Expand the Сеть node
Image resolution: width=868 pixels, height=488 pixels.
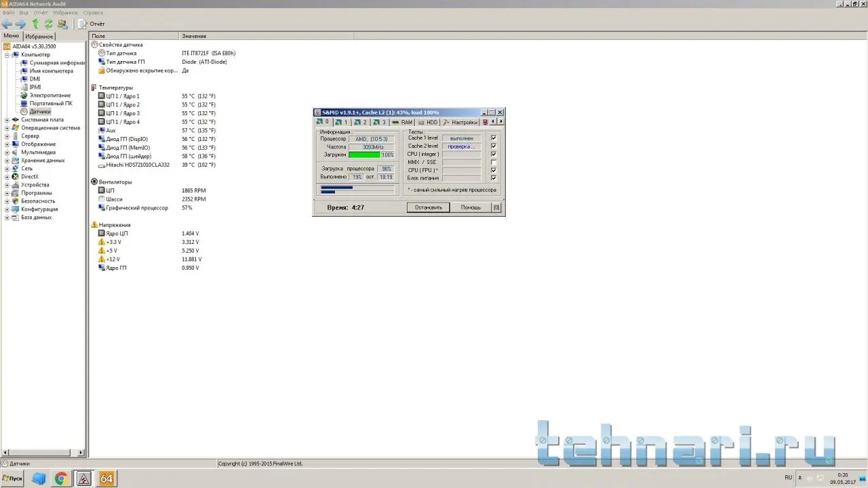pos(7,168)
